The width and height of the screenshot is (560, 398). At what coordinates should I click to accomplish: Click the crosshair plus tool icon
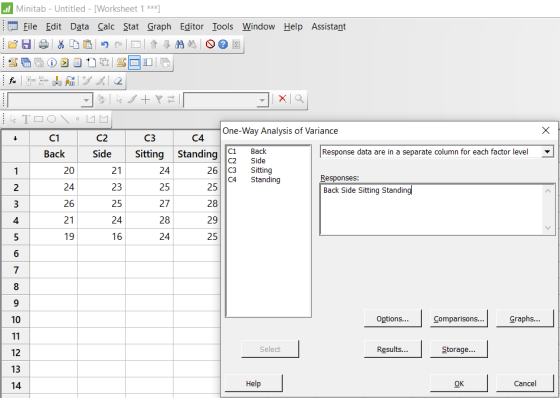[145, 99]
